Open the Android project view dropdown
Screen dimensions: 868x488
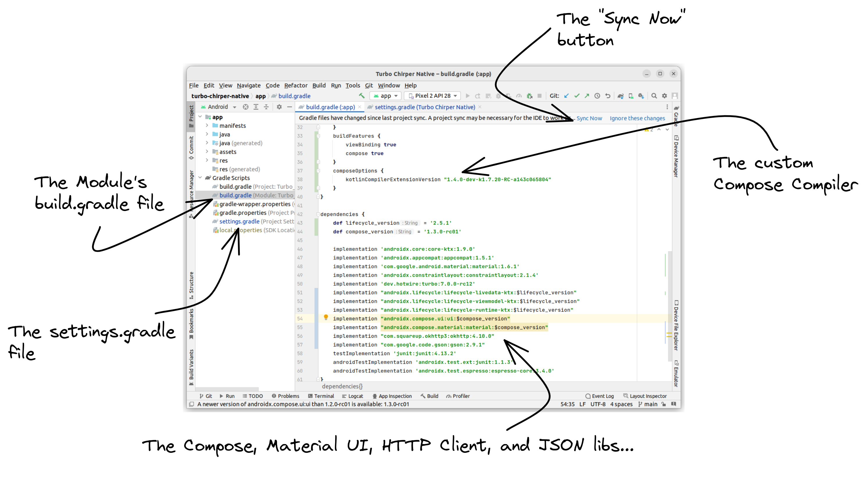click(x=219, y=107)
